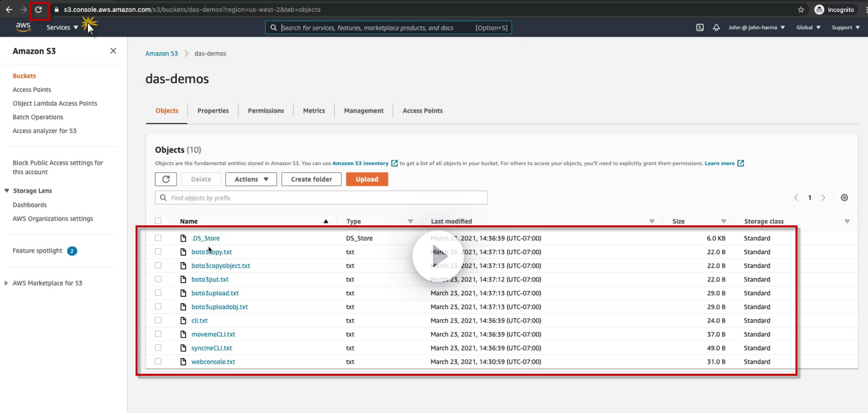This screenshot has width=868, height=413.
Task: Click the file icon for webconsole.txt
Action: tap(183, 362)
